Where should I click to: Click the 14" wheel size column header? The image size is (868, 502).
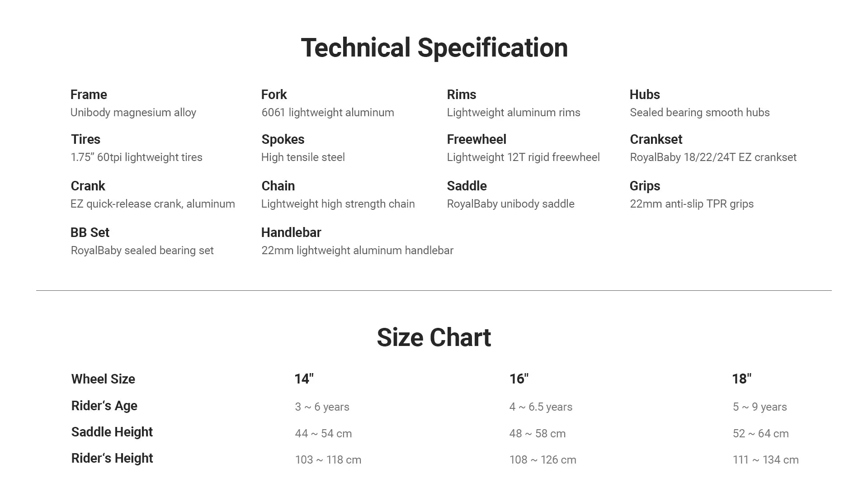tap(304, 379)
